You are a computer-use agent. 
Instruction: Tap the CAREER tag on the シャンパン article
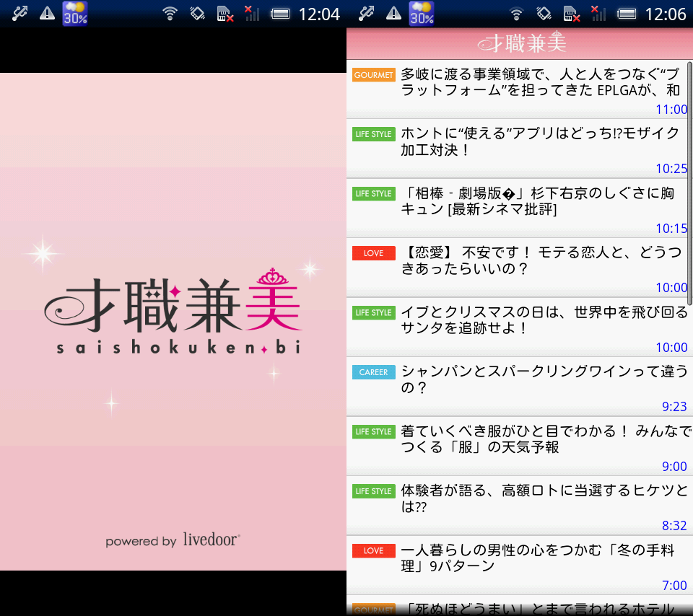[373, 372]
